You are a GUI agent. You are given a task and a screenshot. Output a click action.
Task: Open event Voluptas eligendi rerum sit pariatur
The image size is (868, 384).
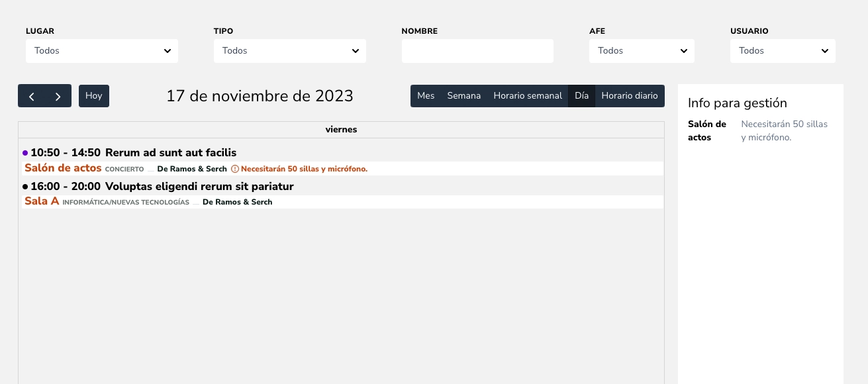pos(199,187)
